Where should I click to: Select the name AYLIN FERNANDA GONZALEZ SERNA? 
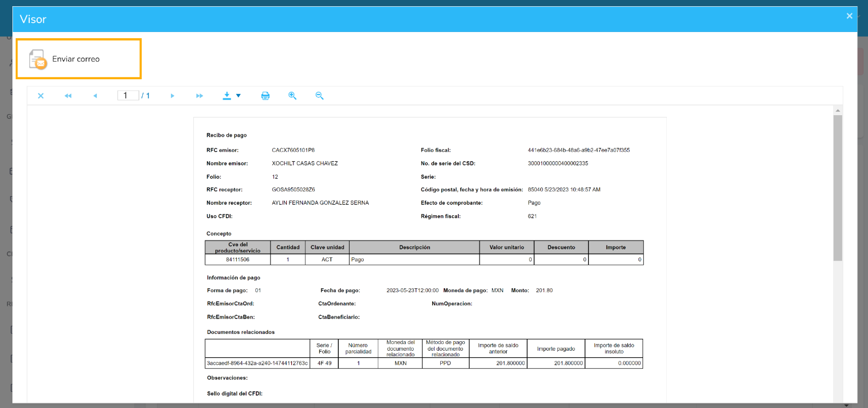(x=320, y=203)
